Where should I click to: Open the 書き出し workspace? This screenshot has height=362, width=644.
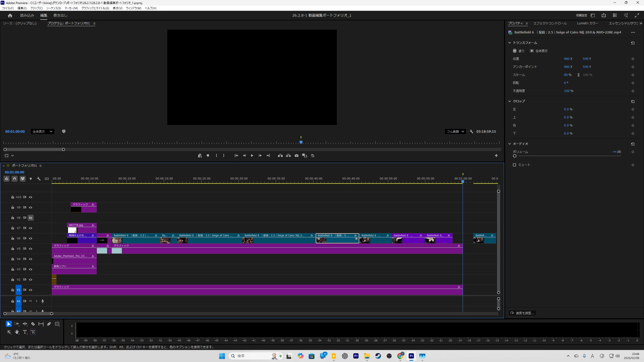point(60,15)
